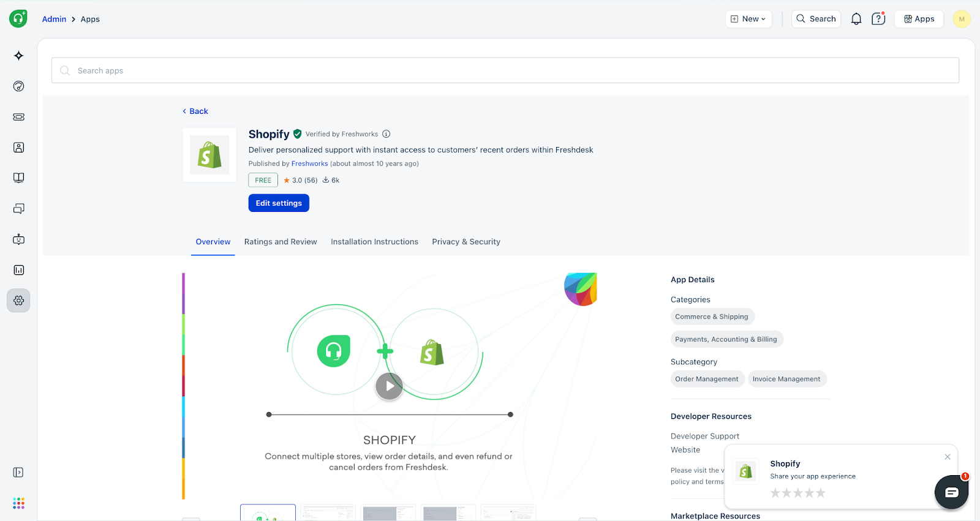Viewport: 980px width, 521px height.
Task: Open the developer Website link
Action: (685, 450)
